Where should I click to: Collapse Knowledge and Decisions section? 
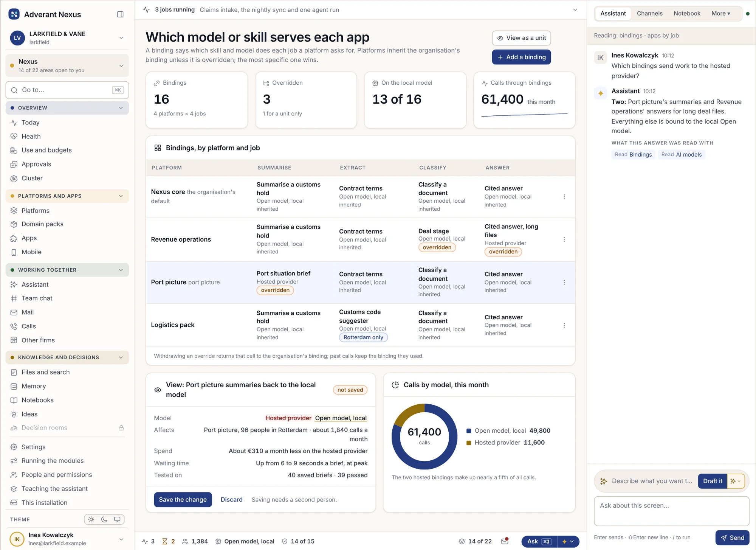coord(67,357)
